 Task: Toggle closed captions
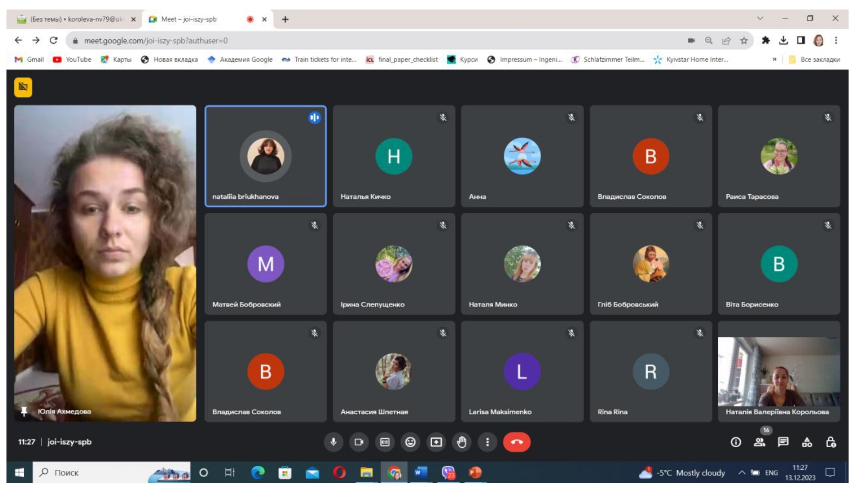384,442
